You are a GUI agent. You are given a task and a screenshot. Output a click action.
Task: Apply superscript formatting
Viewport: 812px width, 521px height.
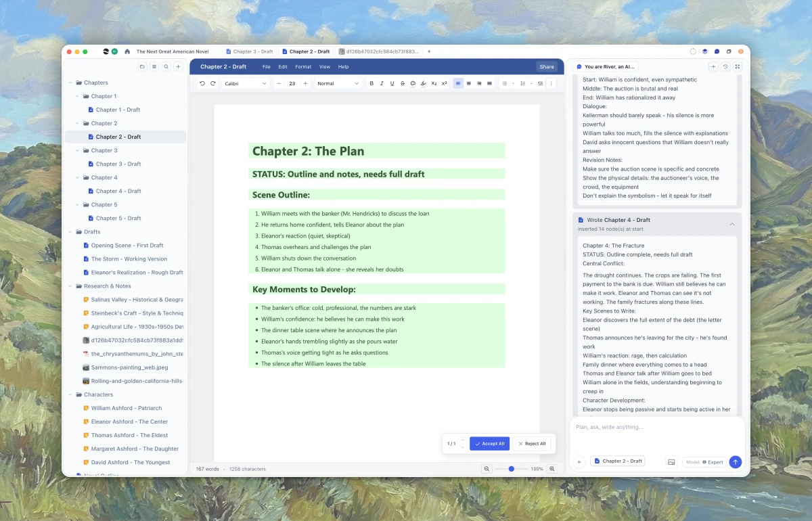tap(444, 83)
